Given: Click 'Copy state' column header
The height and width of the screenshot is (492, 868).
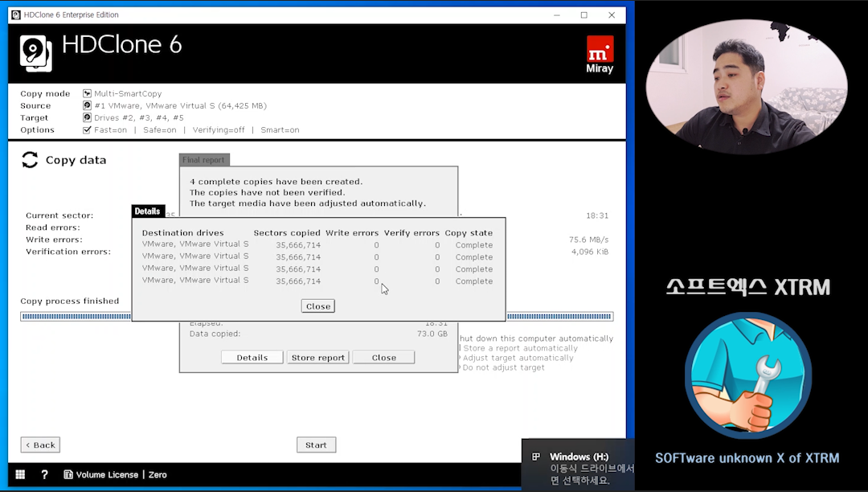Looking at the screenshot, I should (469, 233).
